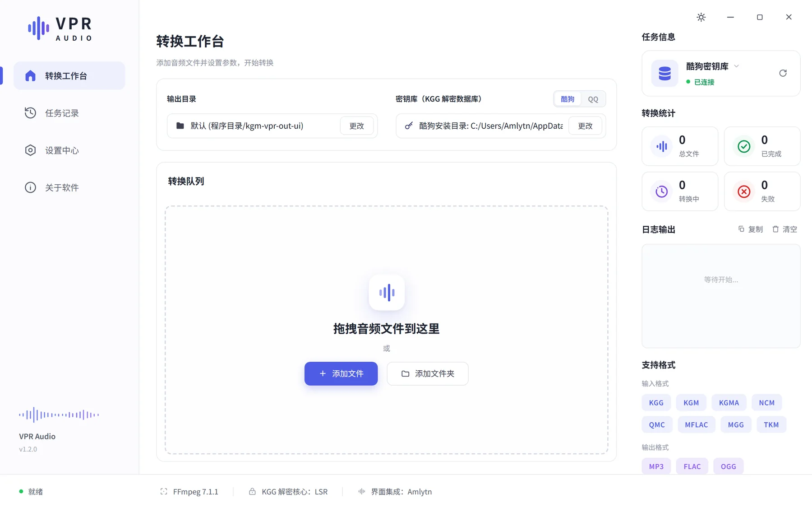Click 更改 for the Kugou install directory
The width and height of the screenshot is (812, 508).
(585, 126)
